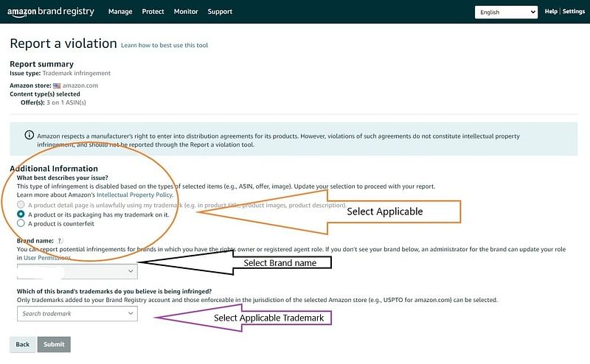Screen dimensions: 590x364
Task: Select 'product or its packaging has my trademark' radio
Action: [x=21, y=214]
